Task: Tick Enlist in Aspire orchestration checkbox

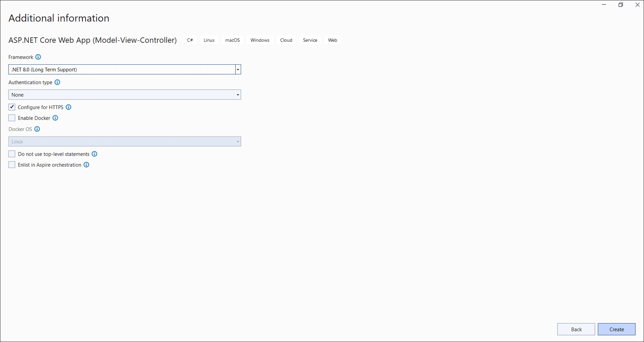Action: (x=12, y=165)
